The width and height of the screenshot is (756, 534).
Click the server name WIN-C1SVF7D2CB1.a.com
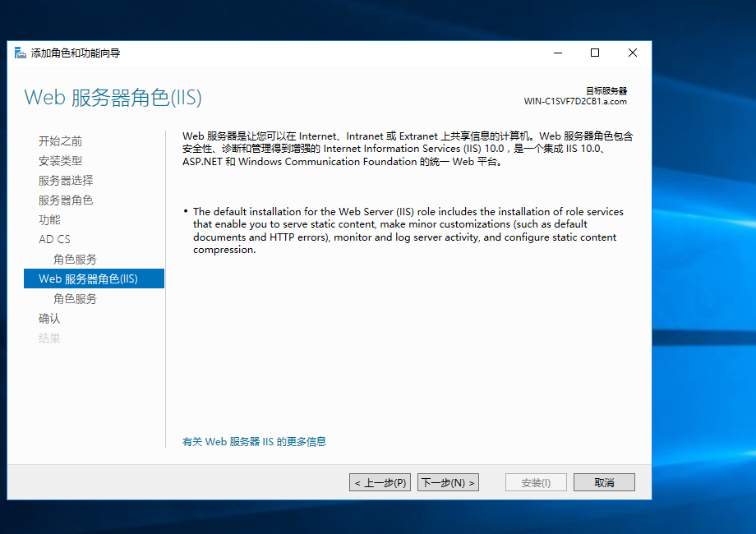[575, 102]
